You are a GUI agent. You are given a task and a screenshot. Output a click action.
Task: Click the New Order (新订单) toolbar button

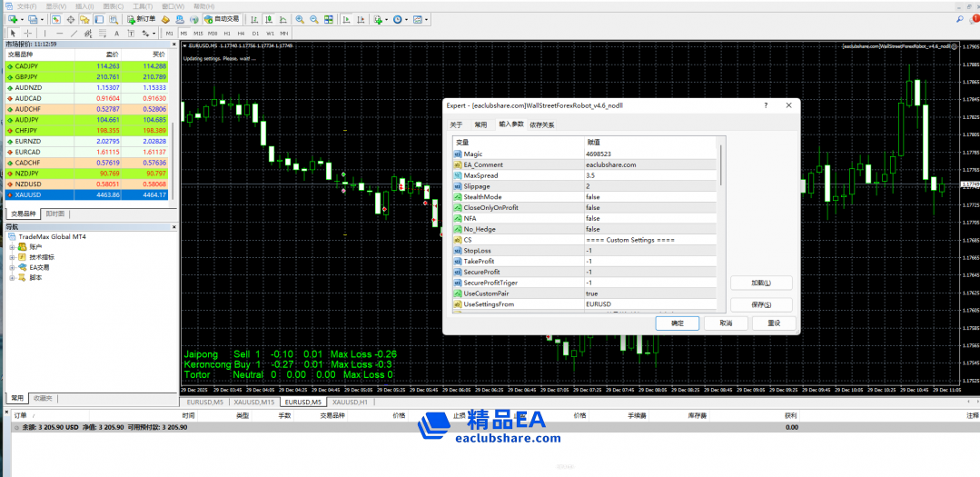pyautogui.click(x=141, y=19)
